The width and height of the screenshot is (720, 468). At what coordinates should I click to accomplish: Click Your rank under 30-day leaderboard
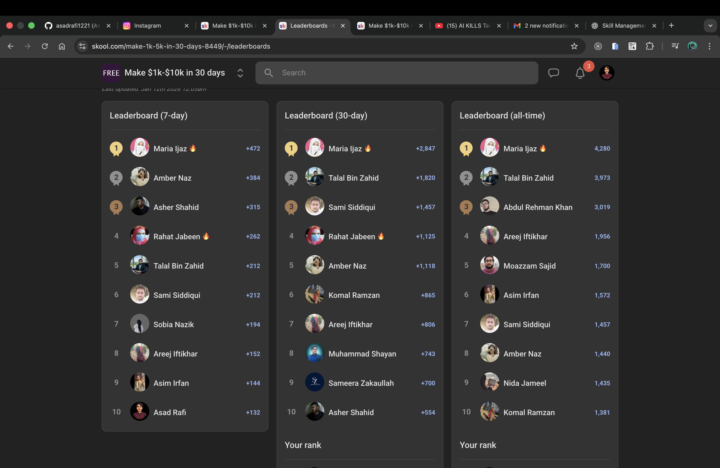pos(303,445)
